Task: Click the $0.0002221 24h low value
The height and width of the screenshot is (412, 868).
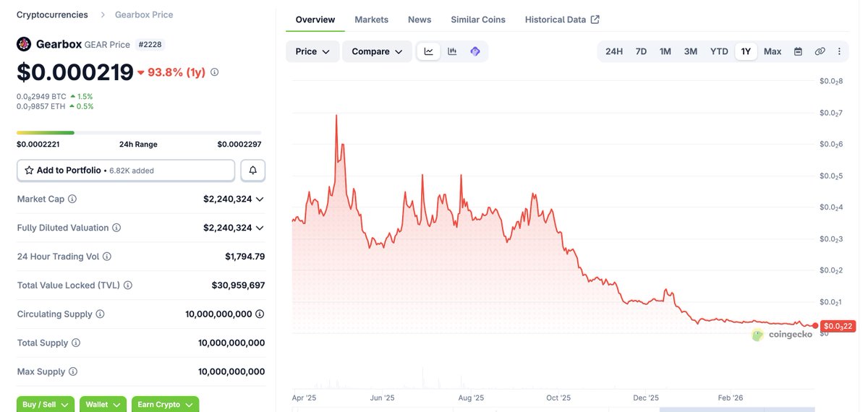Action: (39, 145)
